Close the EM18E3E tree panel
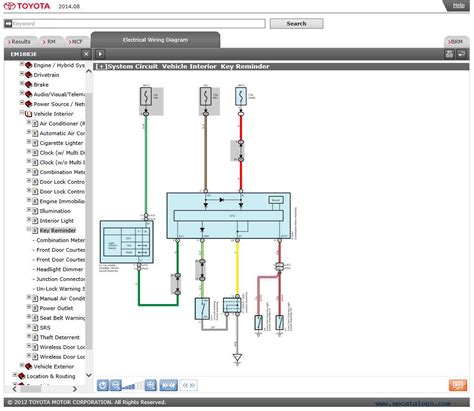Image resolution: width=474 pixels, height=411 pixels. (86, 54)
